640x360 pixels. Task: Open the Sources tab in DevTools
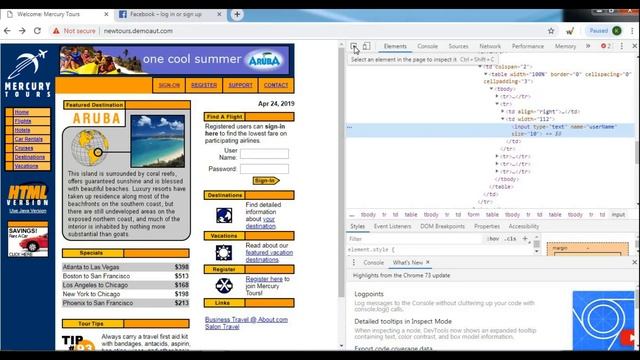(458, 47)
